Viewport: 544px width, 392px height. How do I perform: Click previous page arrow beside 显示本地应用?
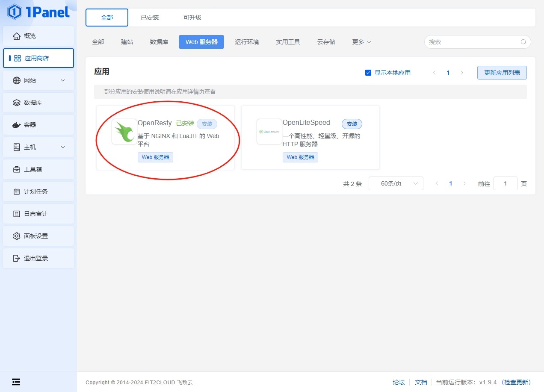pos(435,73)
